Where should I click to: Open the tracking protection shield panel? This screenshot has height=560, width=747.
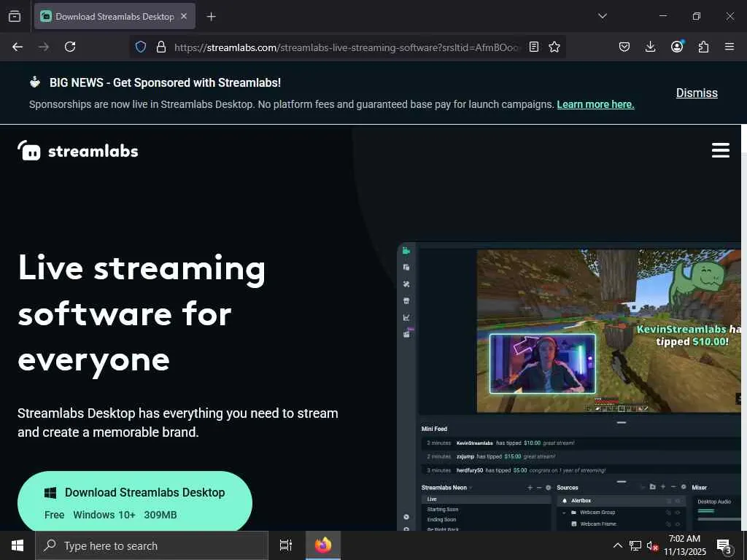point(141,47)
